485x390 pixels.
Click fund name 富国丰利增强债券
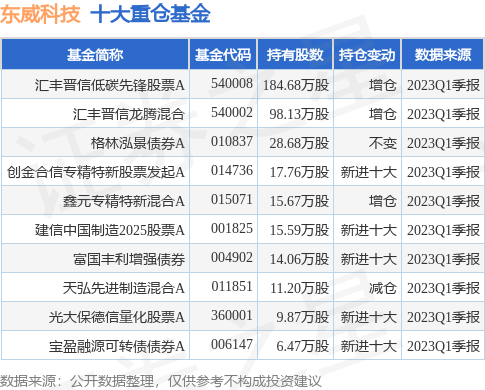pyautogui.click(x=129, y=259)
